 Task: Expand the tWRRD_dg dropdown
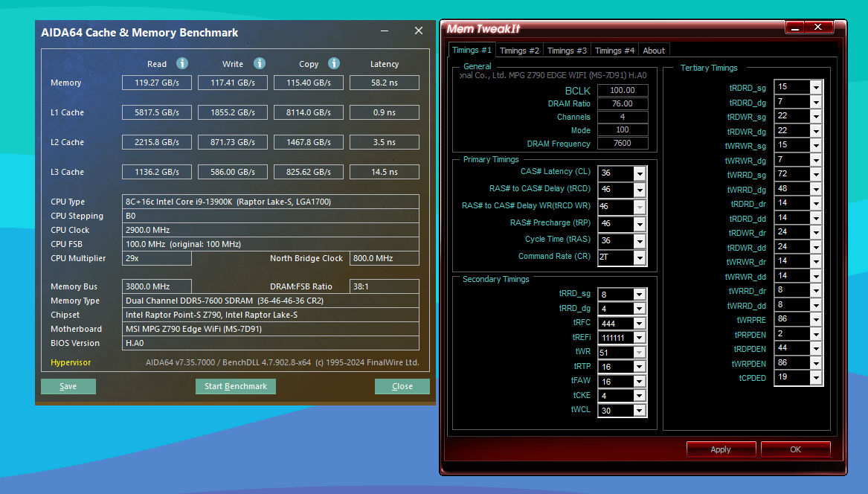[x=816, y=189]
